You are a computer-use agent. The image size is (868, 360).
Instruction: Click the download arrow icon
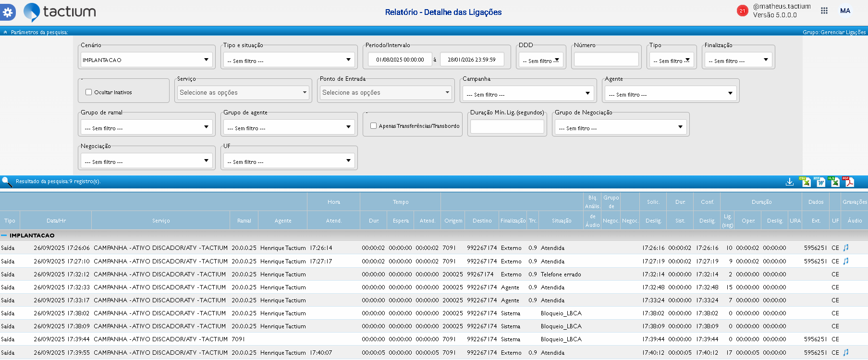(789, 182)
